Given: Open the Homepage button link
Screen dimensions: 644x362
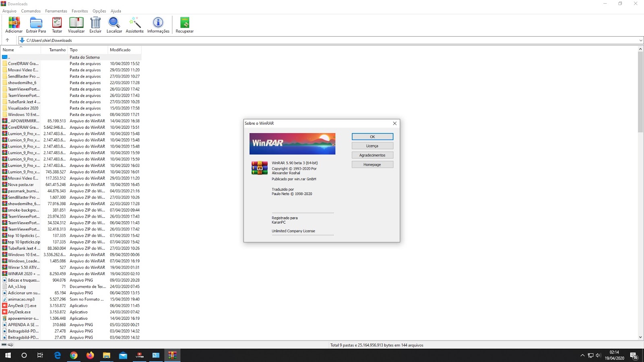Looking at the screenshot, I should (x=372, y=165).
